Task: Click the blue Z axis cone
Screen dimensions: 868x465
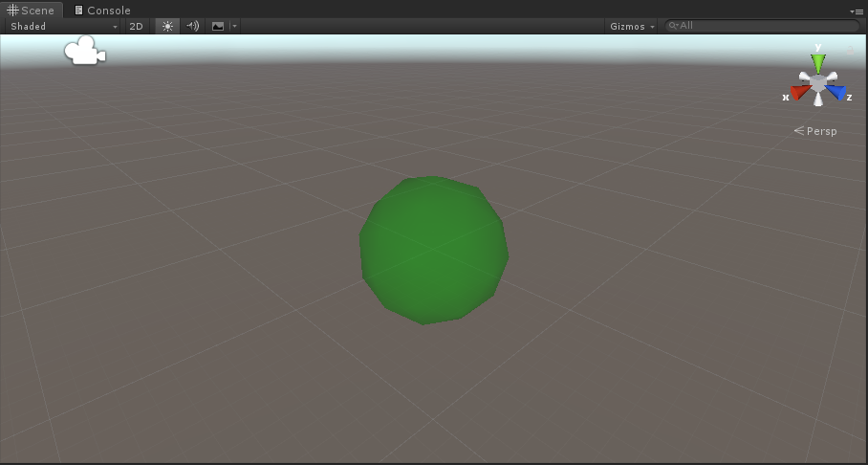Action: tap(837, 93)
